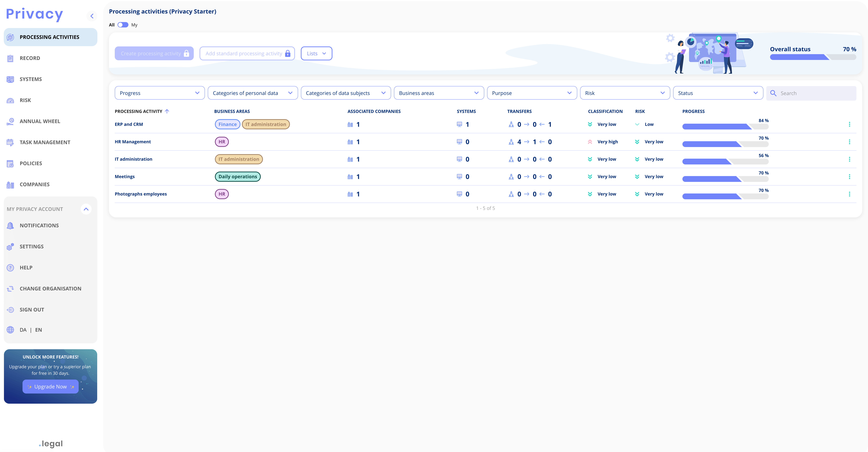This screenshot has width=868, height=452.
Task: Open the Lists dropdown
Action: [316, 53]
